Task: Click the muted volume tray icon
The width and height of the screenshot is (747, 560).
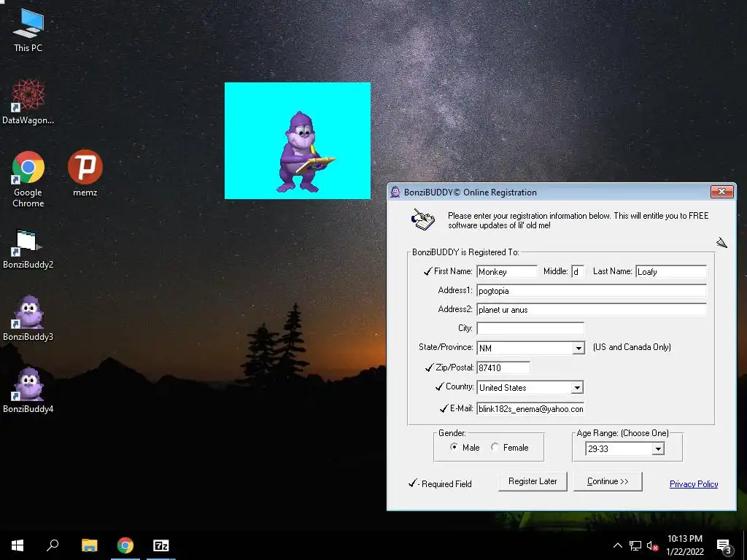Action: [652, 545]
